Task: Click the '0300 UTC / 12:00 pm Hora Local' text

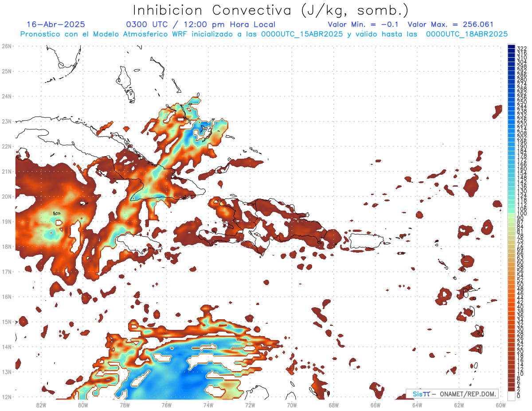Action: 200,25
